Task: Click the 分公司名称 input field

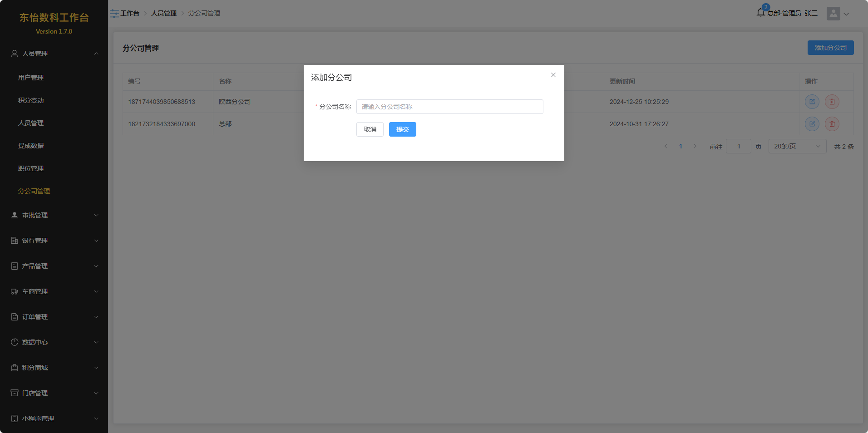Action: pyautogui.click(x=449, y=107)
